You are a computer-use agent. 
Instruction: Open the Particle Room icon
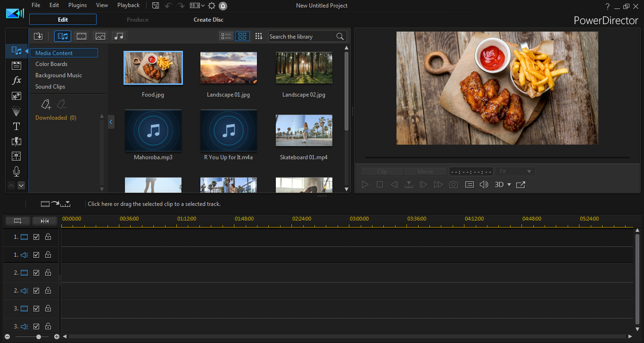pos(17,111)
